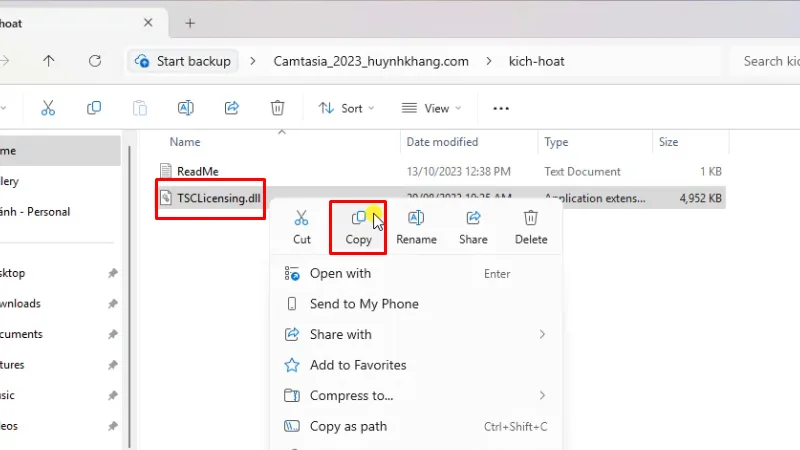
Task: Click Send to My Phone entry
Action: tap(364, 304)
